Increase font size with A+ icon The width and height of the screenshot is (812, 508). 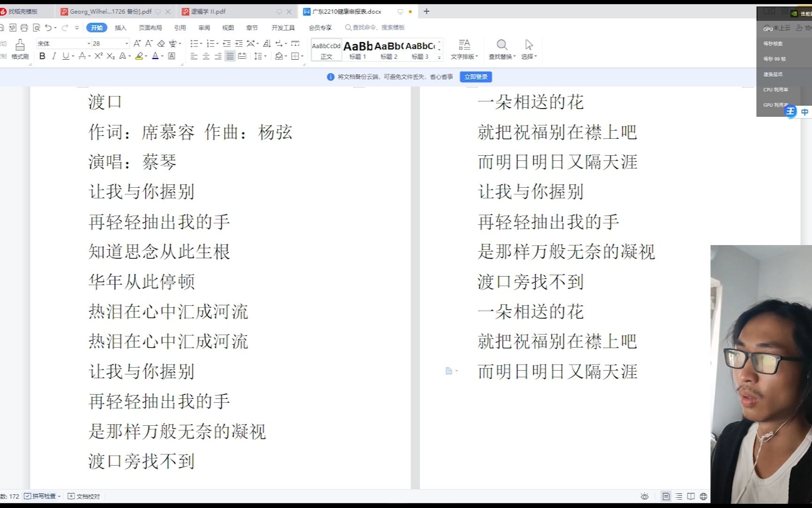[137, 43]
